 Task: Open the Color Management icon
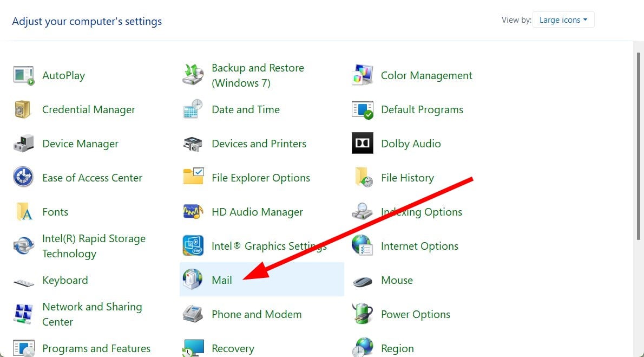pyautogui.click(x=362, y=75)
